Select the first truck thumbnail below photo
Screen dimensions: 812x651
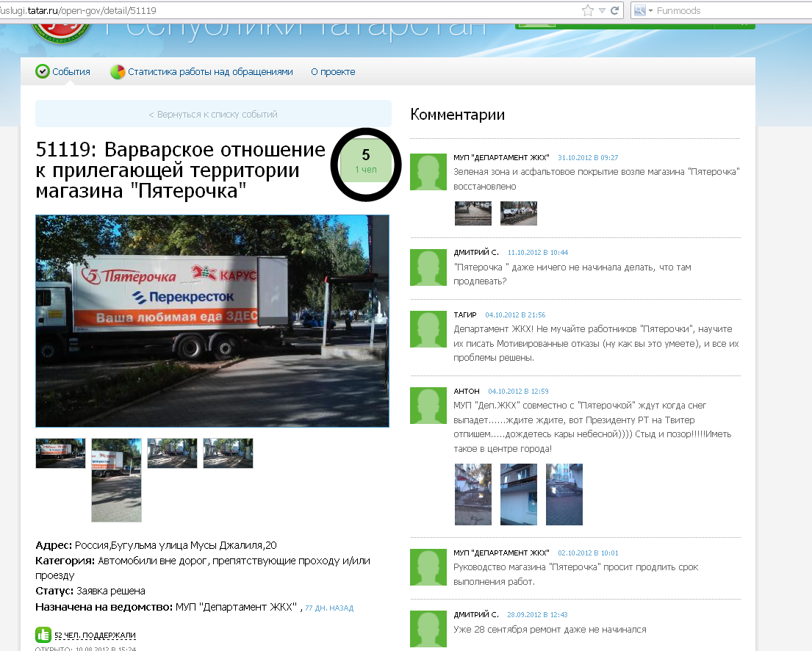coord(60,453)
